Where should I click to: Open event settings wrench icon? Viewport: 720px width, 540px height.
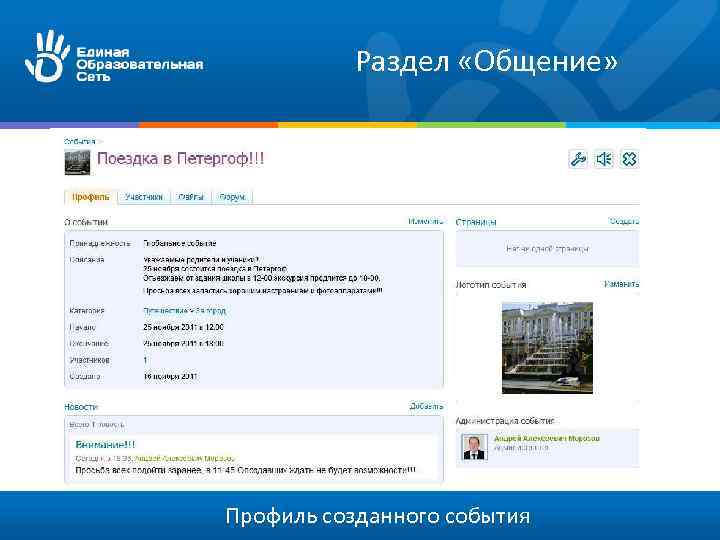(578, 159)
